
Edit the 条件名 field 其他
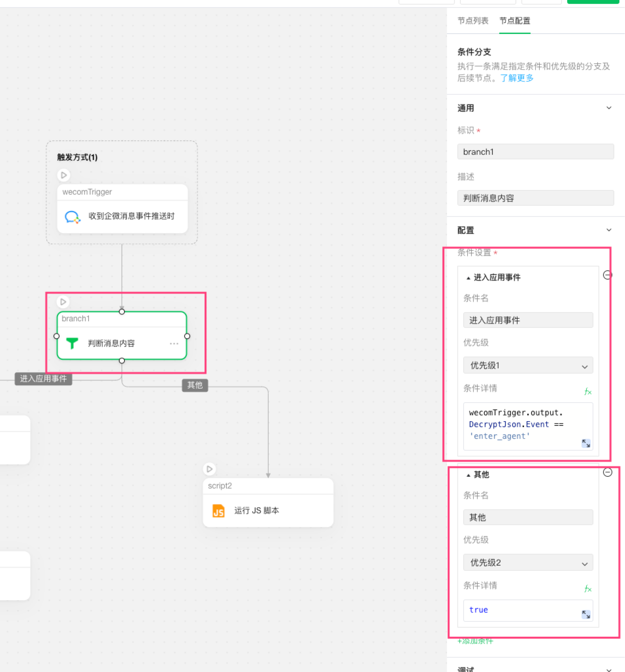(528, 517)
